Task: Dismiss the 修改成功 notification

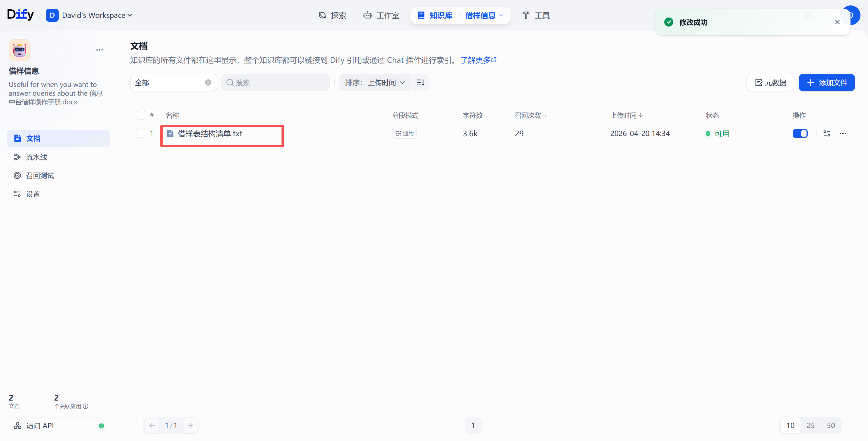Action: coord(837,22)
